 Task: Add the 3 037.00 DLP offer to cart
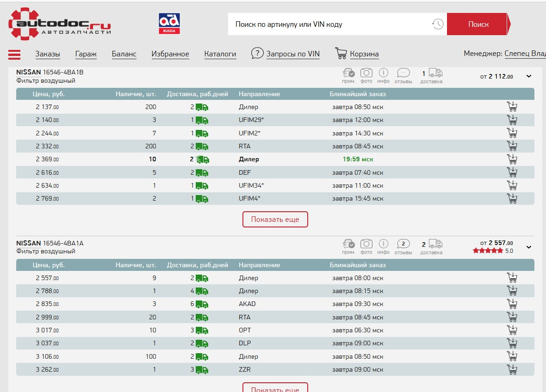coord(512,343)
